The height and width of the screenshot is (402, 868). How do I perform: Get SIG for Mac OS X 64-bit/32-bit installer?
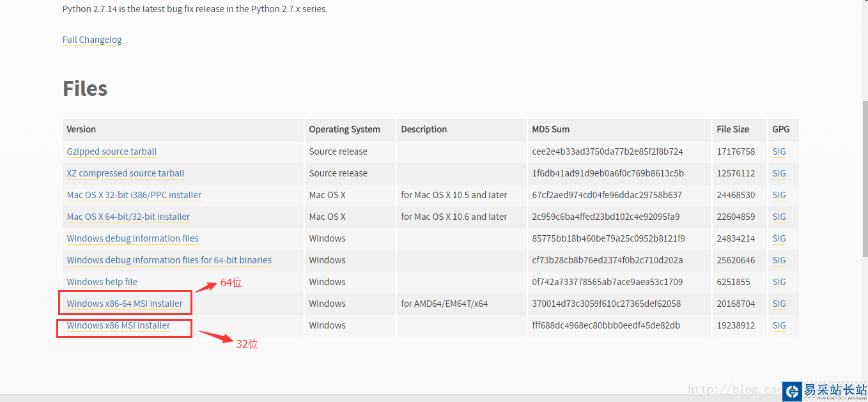click(x=779, y=217)
